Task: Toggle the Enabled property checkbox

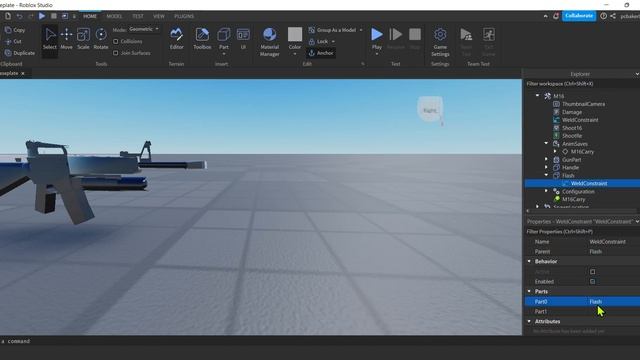Action: 592,281
